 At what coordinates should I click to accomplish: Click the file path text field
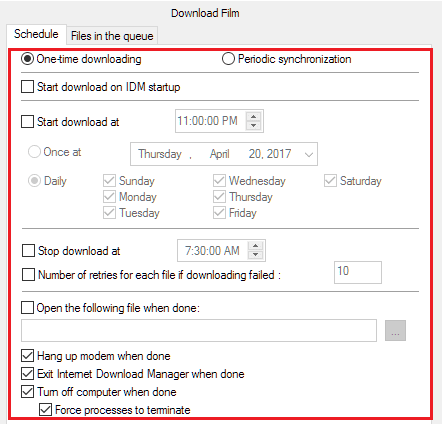pyautogui.click(x=199, y=331)
